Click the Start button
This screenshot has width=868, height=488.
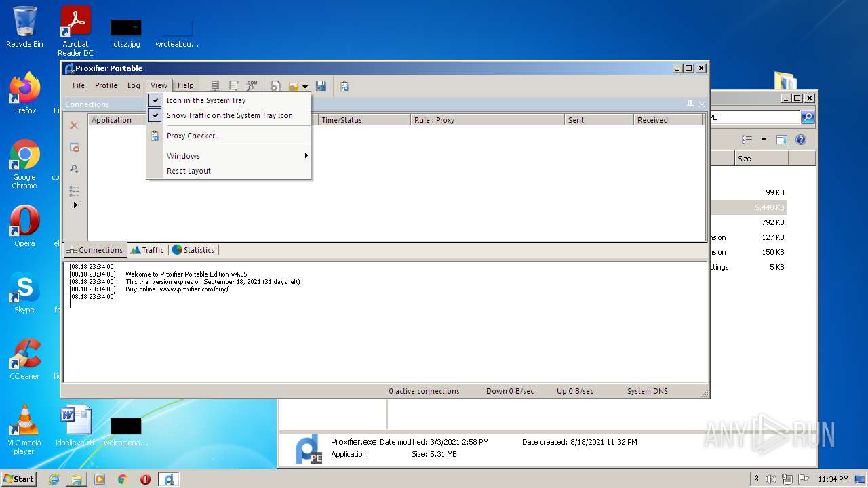pyautogui.click(x=19, y=479)
